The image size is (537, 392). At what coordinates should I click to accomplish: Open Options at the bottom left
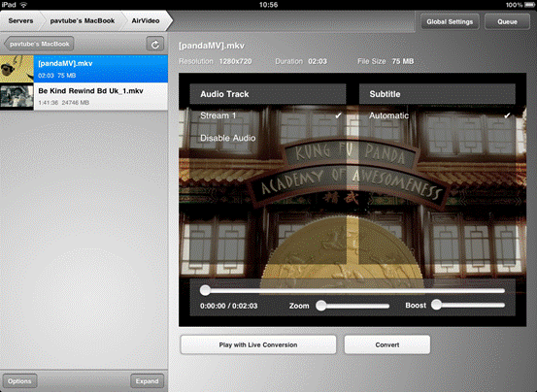coord(19,381)
